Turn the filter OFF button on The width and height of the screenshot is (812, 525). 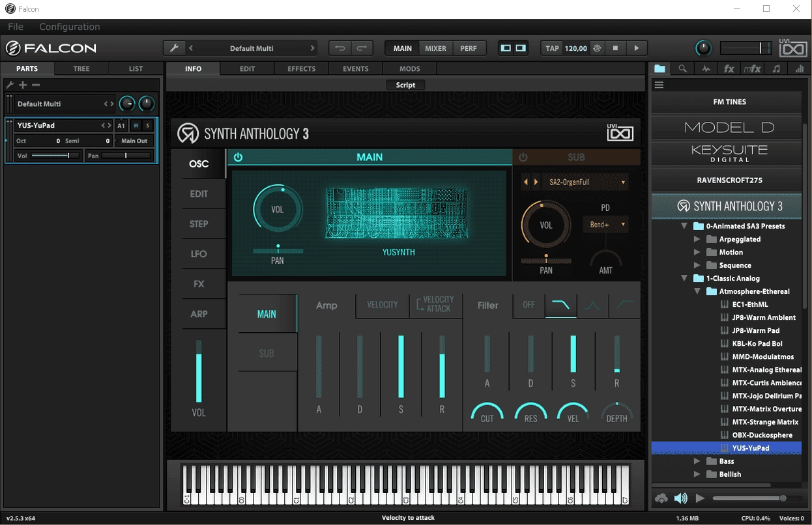[x=529, y=305]
